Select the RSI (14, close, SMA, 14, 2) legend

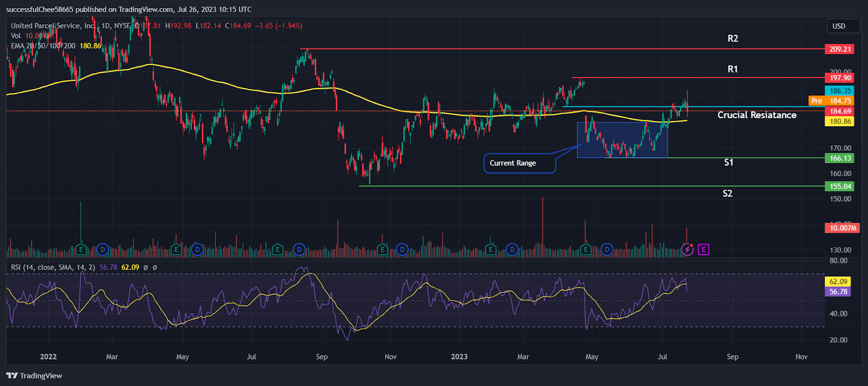tap(53, 267)
